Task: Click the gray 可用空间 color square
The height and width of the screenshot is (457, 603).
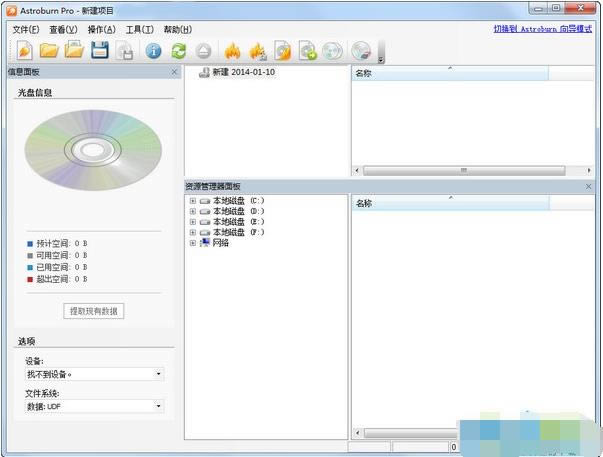Action: [x=30, y=255]
